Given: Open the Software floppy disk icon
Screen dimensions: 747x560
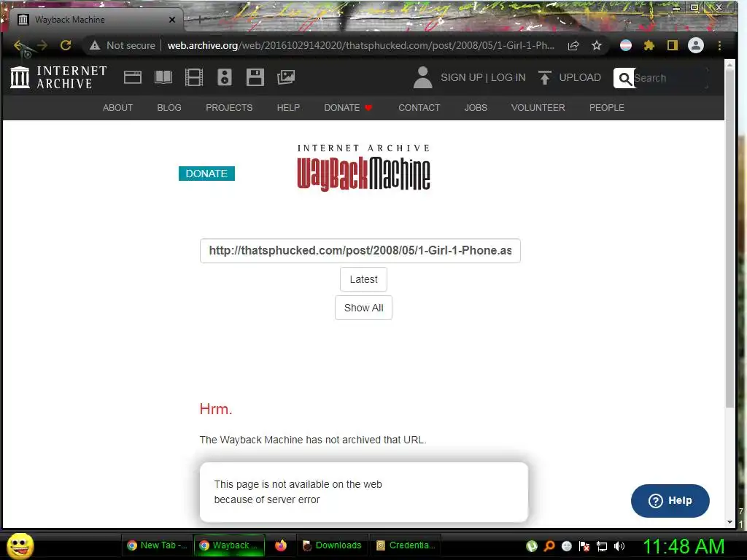Looking at the screenshot, I should click(x=255, y=77).
